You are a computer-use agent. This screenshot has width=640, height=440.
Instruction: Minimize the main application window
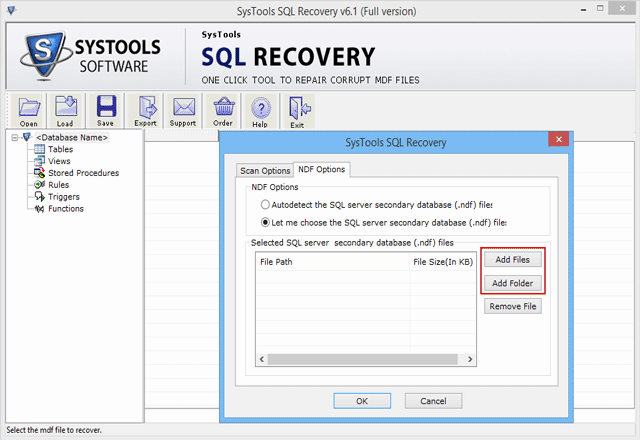[584, 9]
